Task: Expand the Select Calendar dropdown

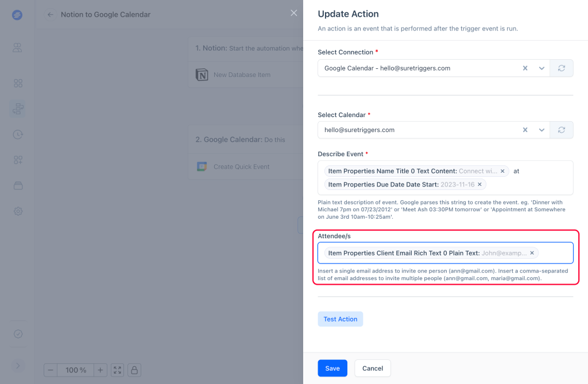Action: pos(541,130)
